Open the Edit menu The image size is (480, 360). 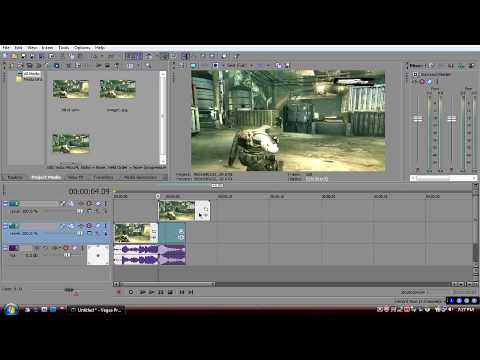[x=18, y=48]
